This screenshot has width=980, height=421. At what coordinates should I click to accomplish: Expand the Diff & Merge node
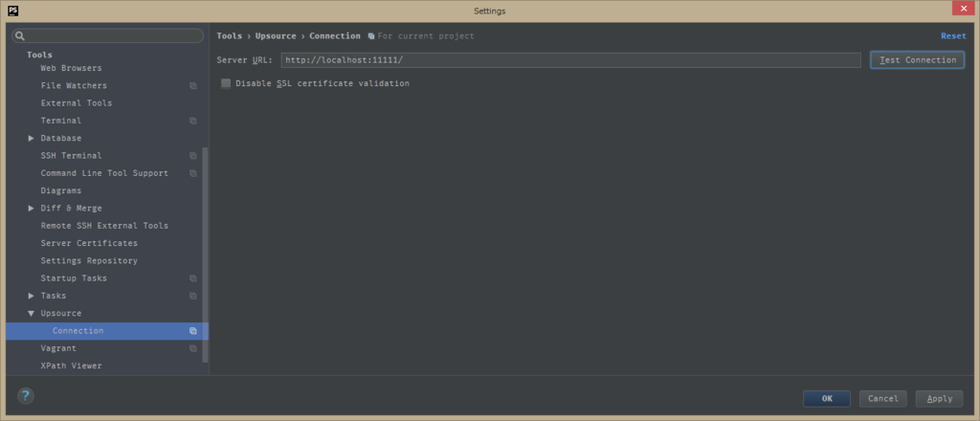pyautogui.click(x=32, y=208)
